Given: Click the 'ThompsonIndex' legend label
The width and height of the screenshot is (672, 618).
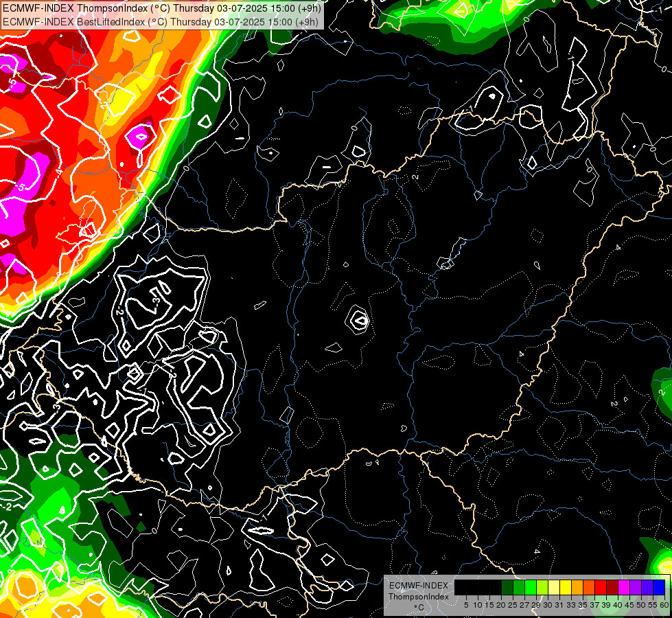Looking at the screenshot, I should [x=418, y=597].
